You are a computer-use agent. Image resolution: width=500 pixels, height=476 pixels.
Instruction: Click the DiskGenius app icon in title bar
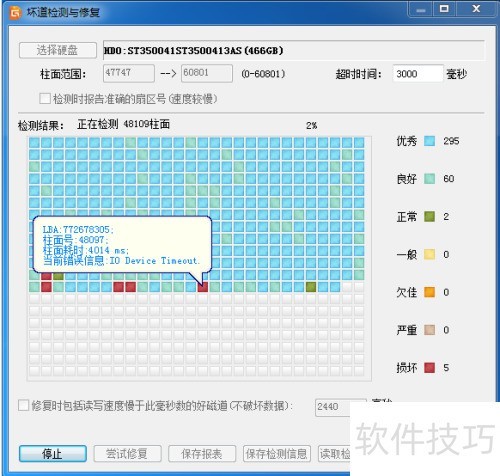click(x=16, y=12)
